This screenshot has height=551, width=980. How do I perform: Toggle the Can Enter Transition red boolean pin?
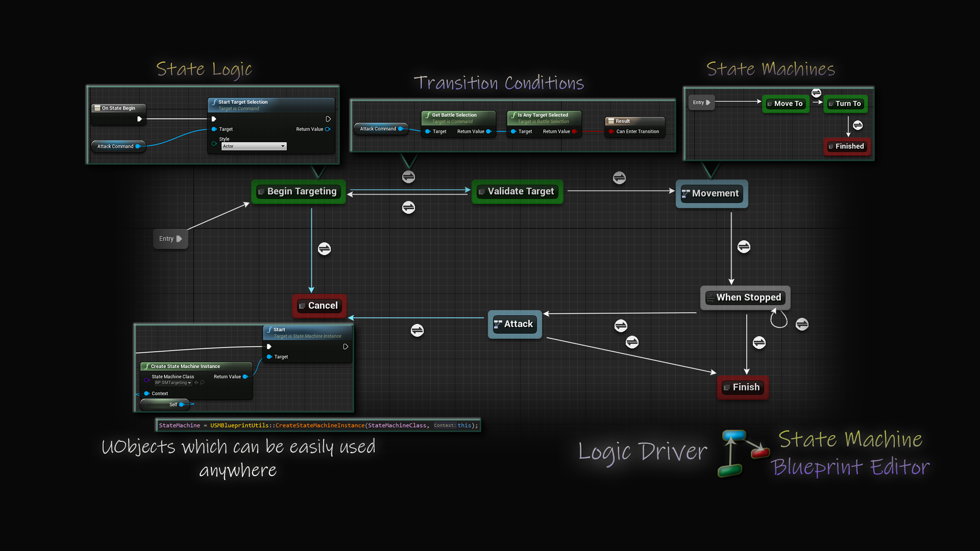pyautogui.click(x=611, y=132)
